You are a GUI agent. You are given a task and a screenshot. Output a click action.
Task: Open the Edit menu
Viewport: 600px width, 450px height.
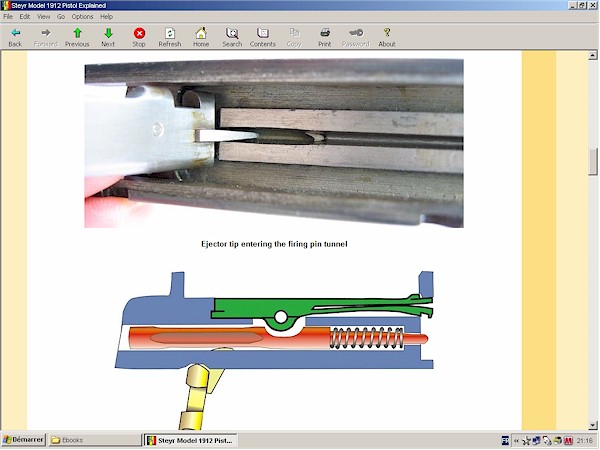pos(25,16)
